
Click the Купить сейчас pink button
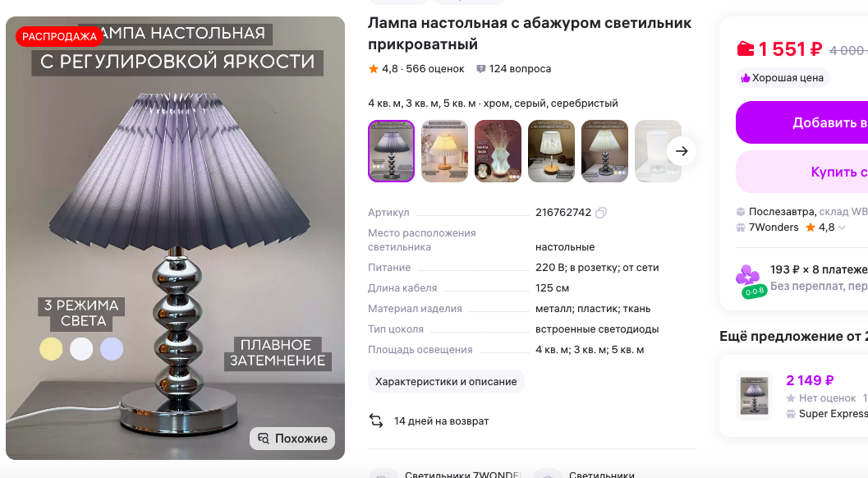pyautogui.click(x=801, y=172)
